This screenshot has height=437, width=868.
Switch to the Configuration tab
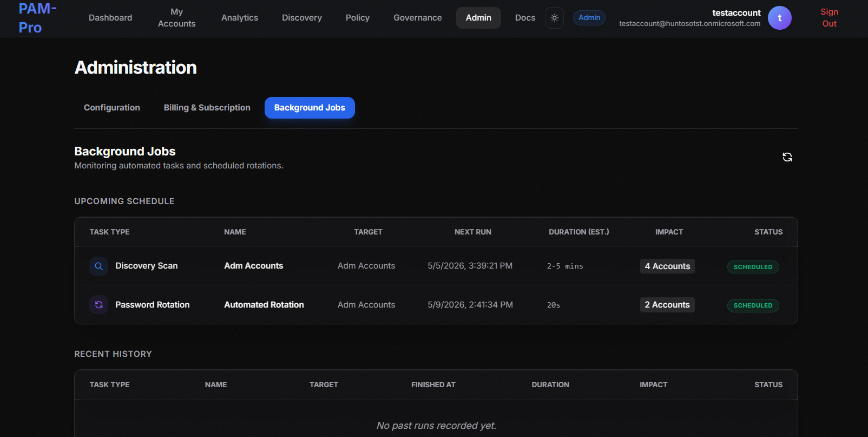[112, 108]
